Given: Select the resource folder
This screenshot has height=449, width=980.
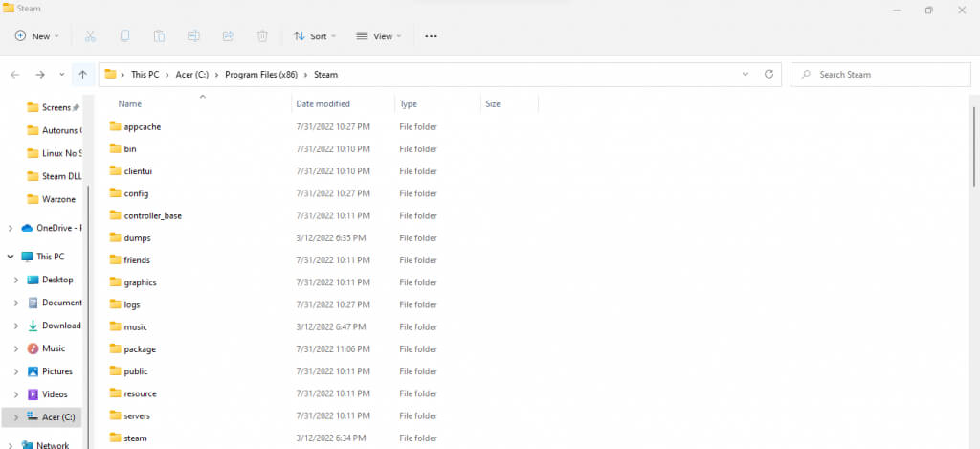Looking at the screenshot, I should click(140, 394).
